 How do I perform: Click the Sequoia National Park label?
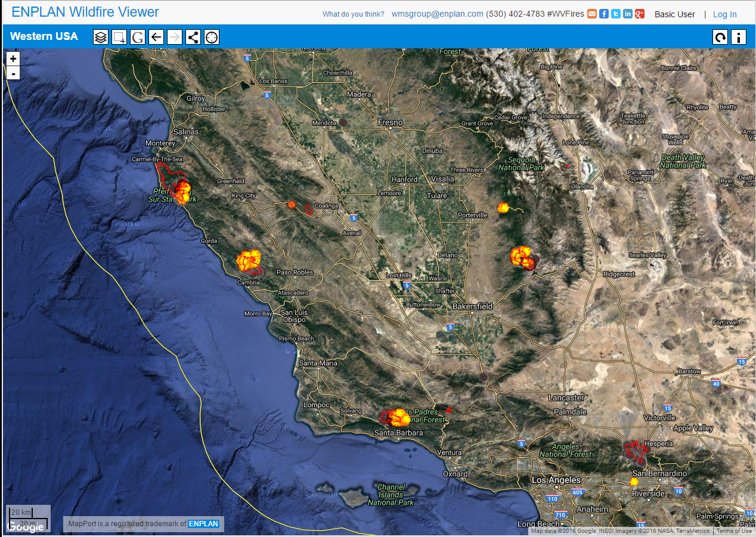click(x=522, y=164)
